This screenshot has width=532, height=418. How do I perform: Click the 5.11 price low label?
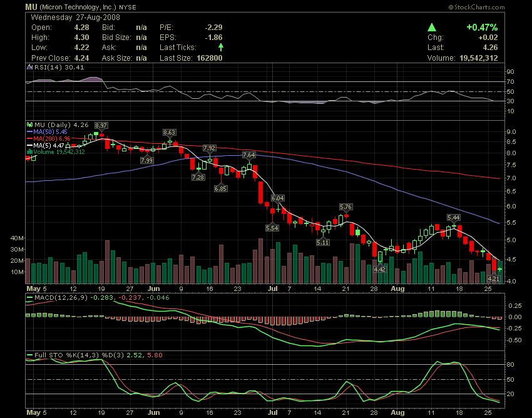(323, 242)
